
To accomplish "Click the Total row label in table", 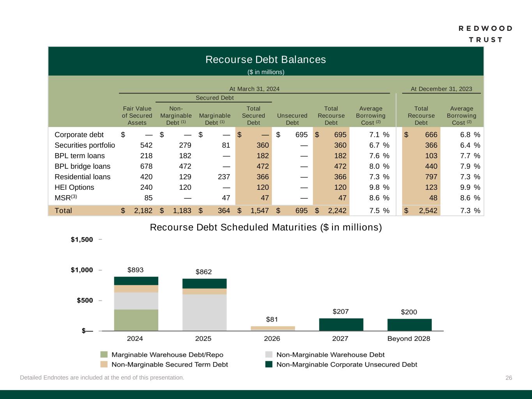I will [x=63, y=211].
